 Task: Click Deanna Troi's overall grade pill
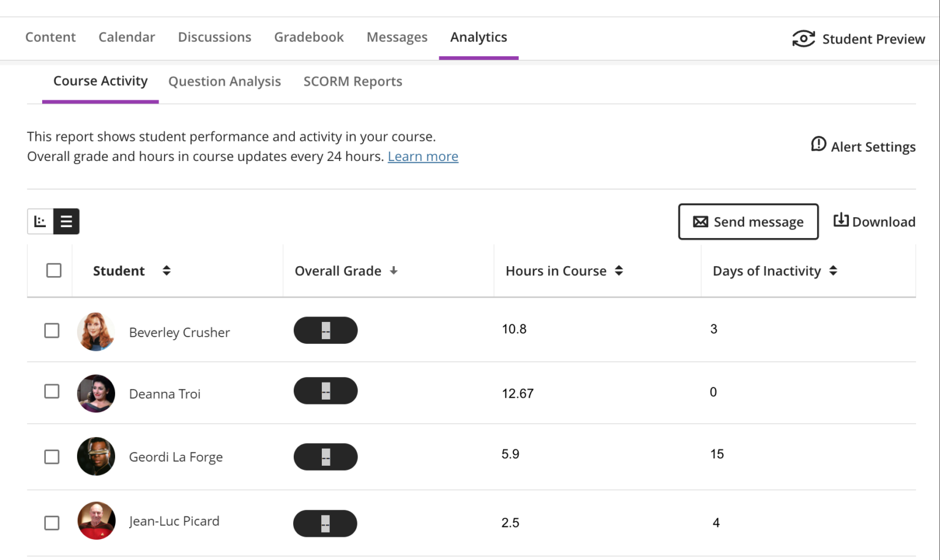(x=326, y=390)
